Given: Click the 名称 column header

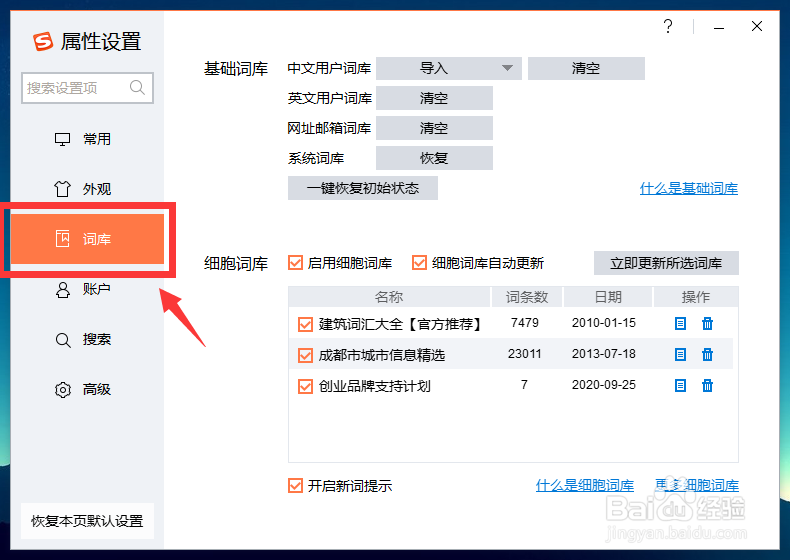Looking at the screenshot, I should point(389,297).
